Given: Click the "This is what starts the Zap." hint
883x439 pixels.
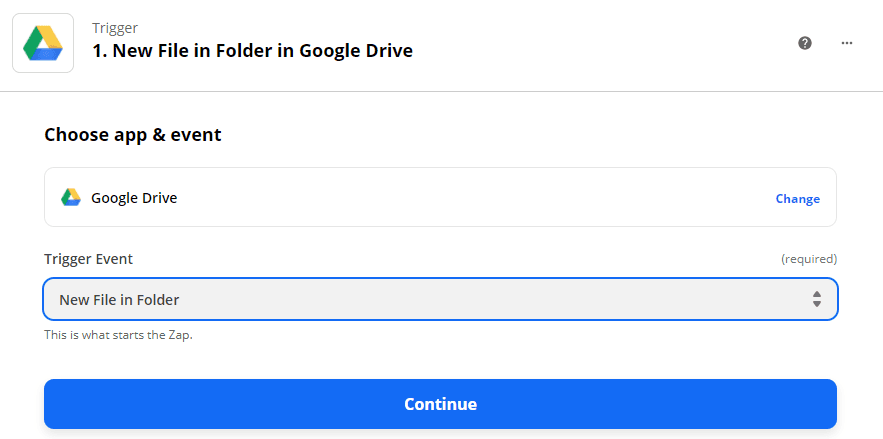Looking at the screenshot, I should pos(118,335).
